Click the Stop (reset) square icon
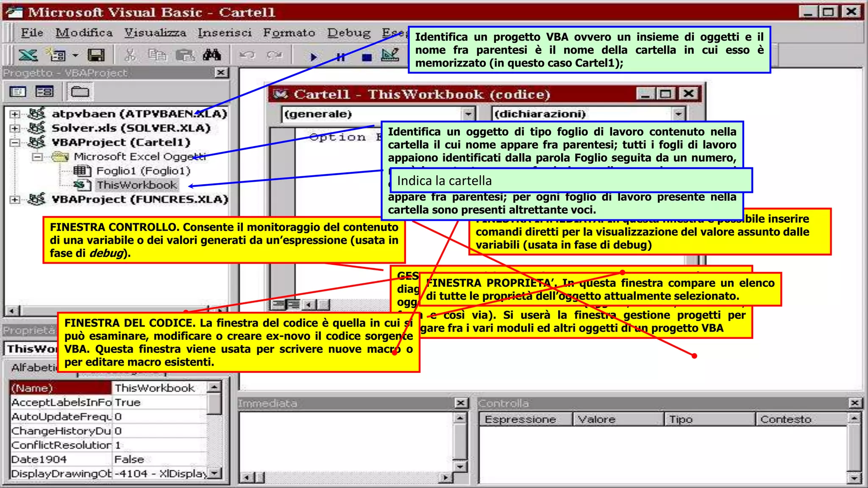 tap(367, 57)
